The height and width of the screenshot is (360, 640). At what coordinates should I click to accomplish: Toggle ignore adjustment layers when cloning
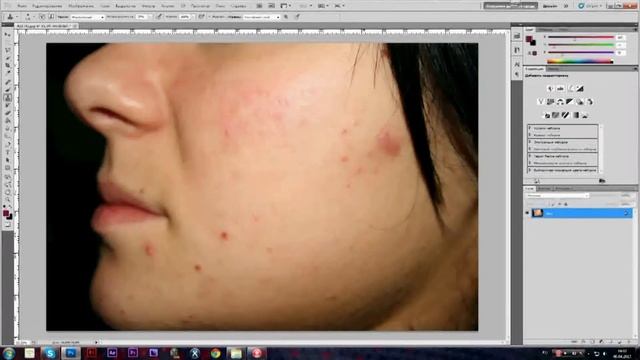point(286,17)
